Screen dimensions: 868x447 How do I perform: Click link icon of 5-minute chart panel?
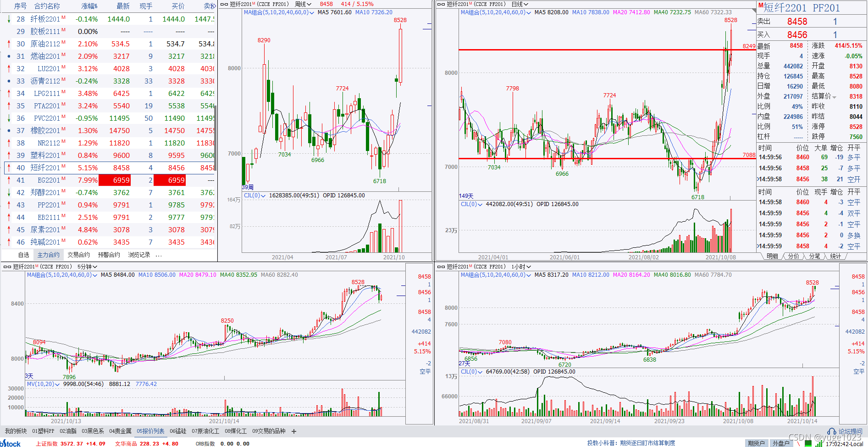(x=7, y=267)
